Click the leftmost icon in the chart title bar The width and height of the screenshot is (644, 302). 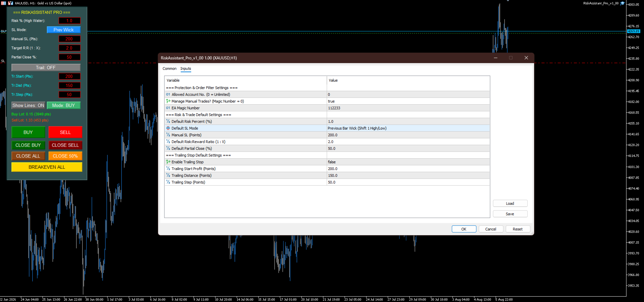tap(3, 3)
